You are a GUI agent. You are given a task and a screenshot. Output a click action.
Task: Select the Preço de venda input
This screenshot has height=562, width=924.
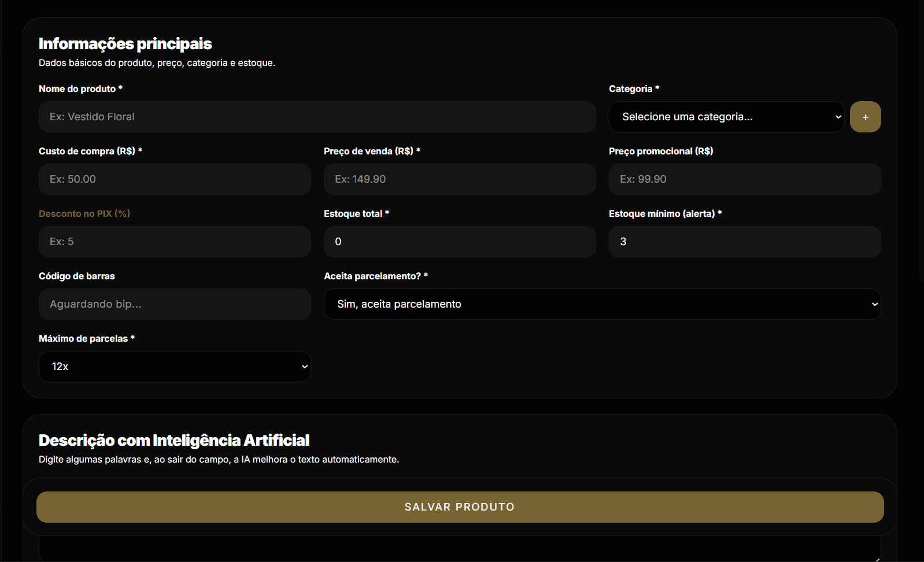point(460,179)
